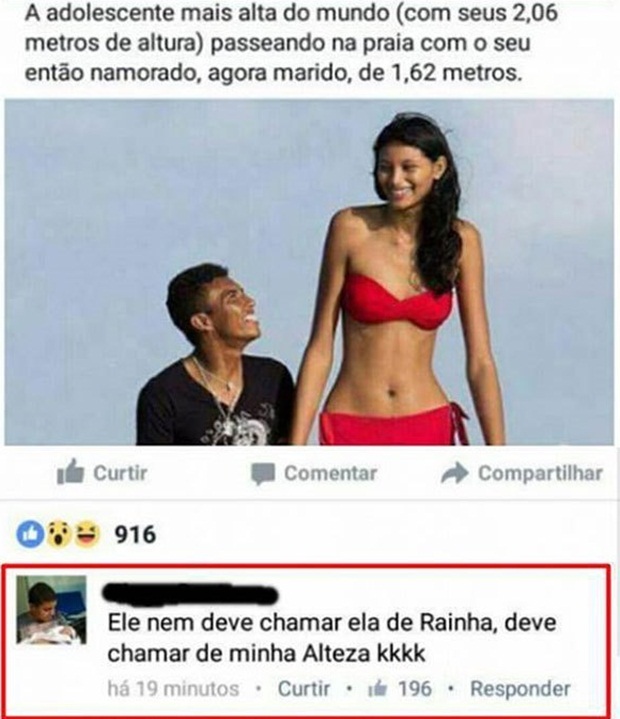Click the Curtir button below the photo
This screenshot has height=719, width=620.
102,472
